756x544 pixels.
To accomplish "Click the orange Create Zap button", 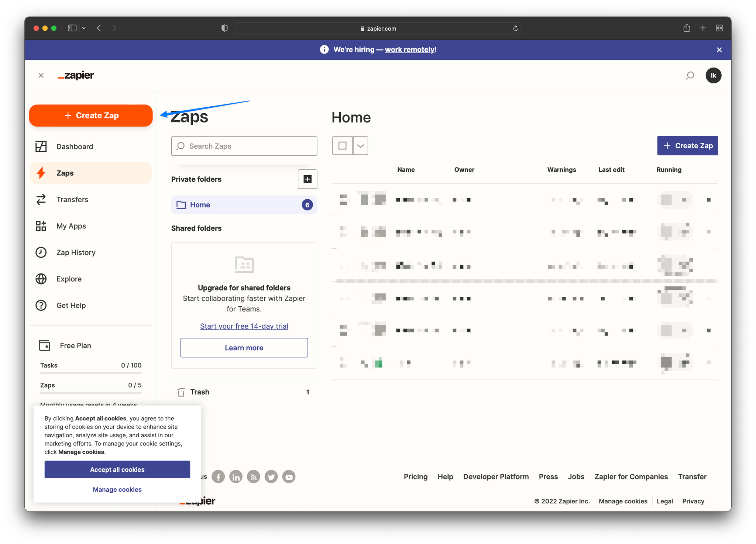I will pos(91,116).
